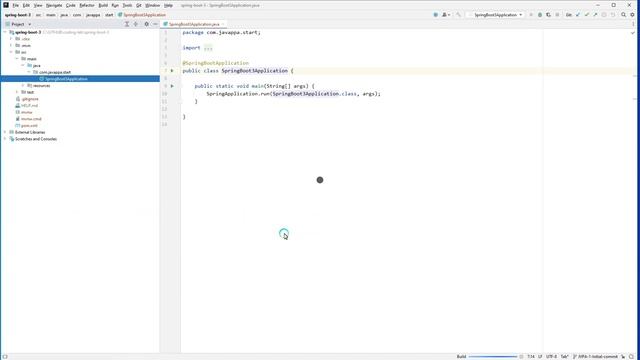Click spring-boot-3 breadcrumb in navigation bar
This screenshot has width=640, height=360.
coord(18,15)
